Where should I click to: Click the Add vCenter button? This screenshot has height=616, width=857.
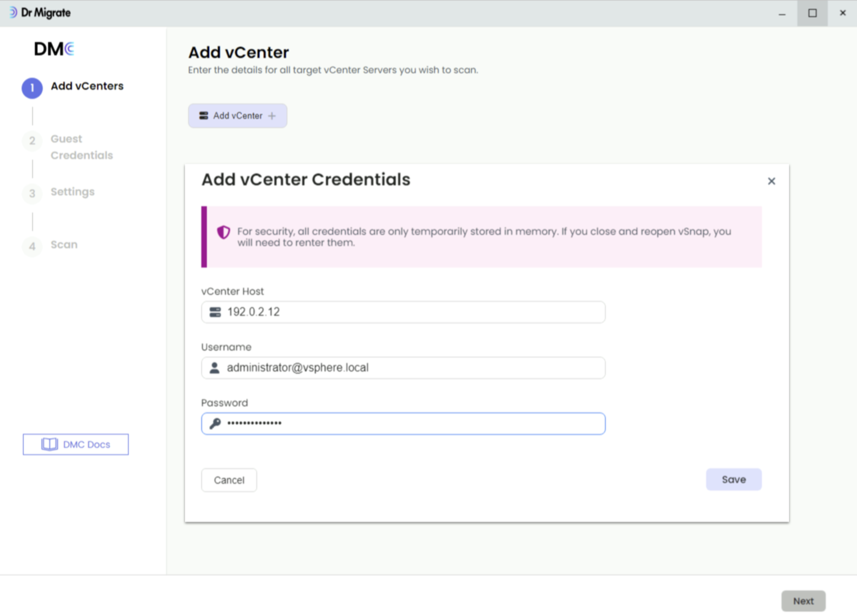(x=237, y=116)
